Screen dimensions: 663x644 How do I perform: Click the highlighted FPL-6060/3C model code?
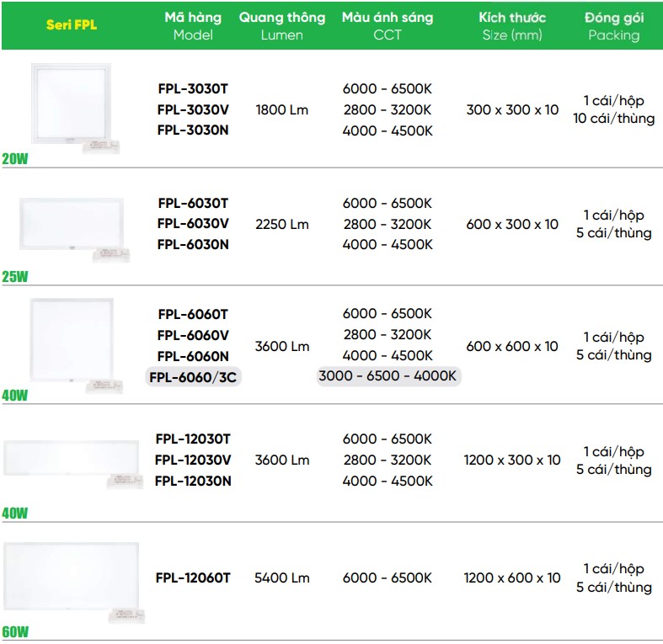[x=193, y=377]
